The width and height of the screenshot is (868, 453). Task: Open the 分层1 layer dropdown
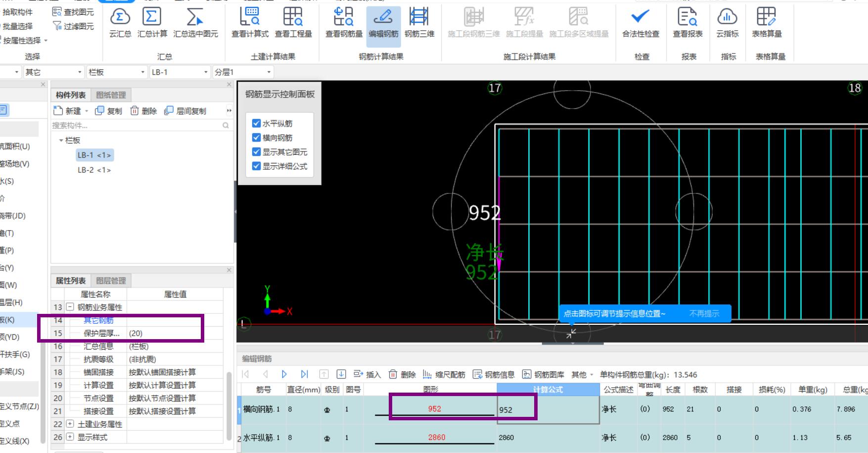point(243,72)
